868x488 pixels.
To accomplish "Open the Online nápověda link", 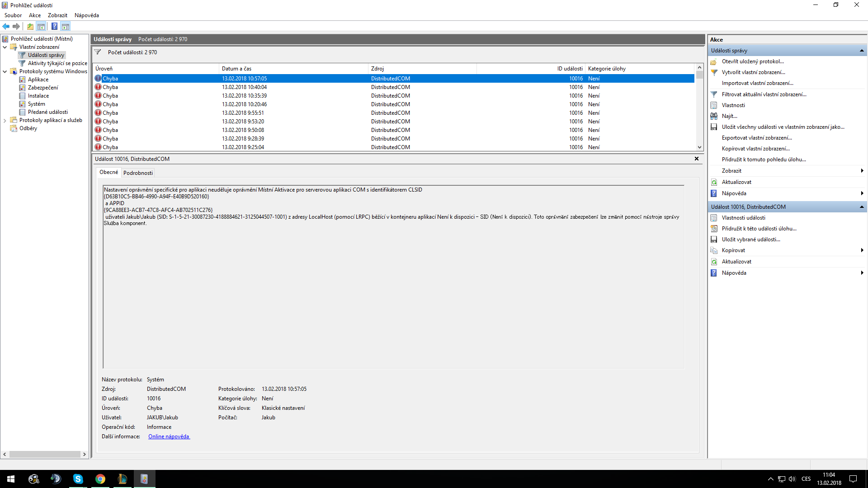I will pyautogui.click(x=169, y=436).
